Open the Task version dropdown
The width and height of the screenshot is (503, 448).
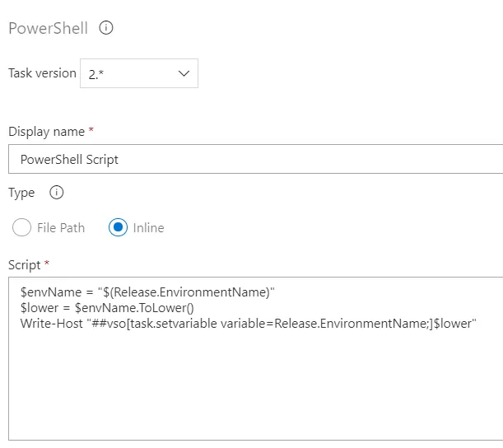138,73
